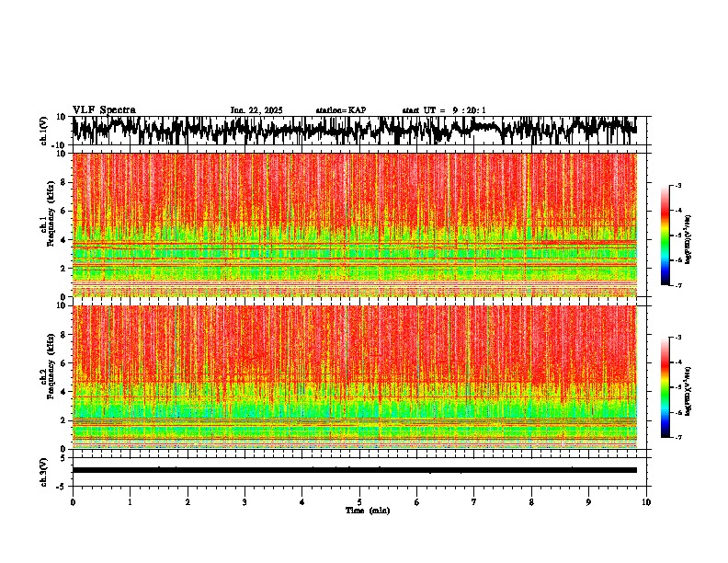Select the date text "Jan. 22, 2025"
The width and height of the screenshot is (728, 563).
[256, 110]
